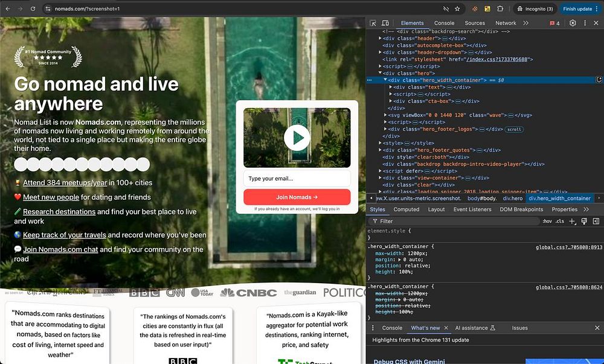Expand the hero_footer_logos node
This screenshot has height=364, width=604.
pos(385,129)
